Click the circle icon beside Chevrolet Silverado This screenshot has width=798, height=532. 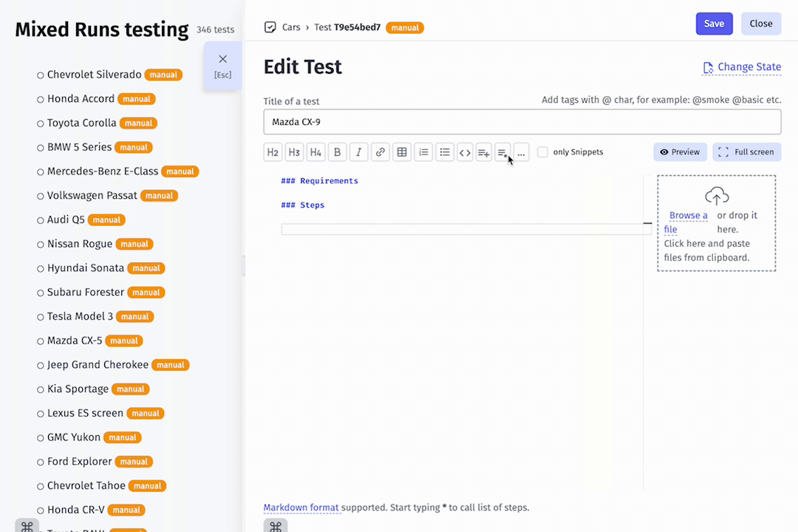[x=40, y=75]
